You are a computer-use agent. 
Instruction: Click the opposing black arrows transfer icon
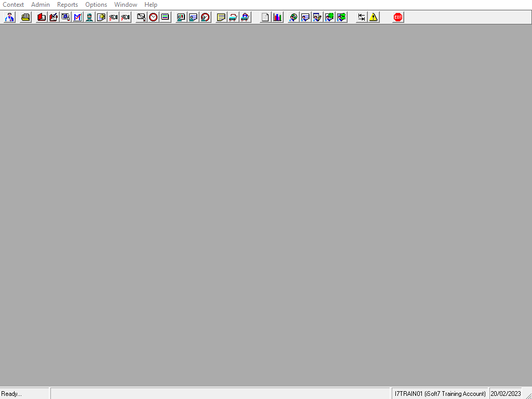[x=362, y=17]
